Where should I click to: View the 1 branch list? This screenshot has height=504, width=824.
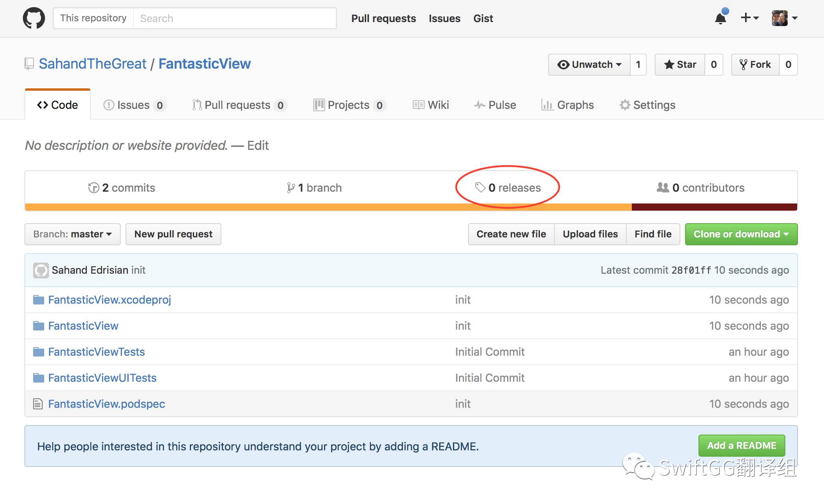pyautogui.click(x=314, y=188)
